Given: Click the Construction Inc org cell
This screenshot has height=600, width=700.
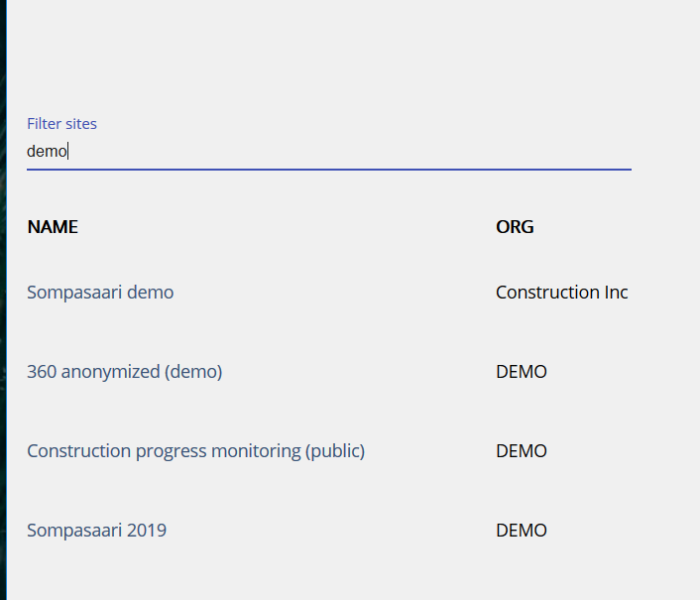Looking at the screenshot, I should pyautogui.click(x=561, y=293).
